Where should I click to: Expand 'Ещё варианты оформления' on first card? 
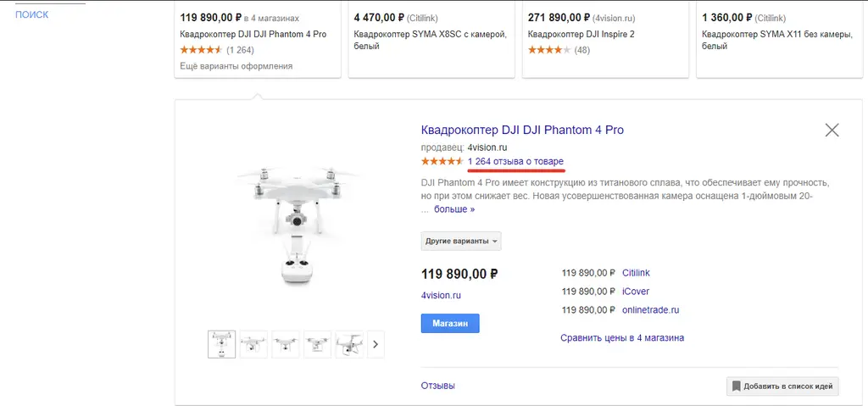[236, 66]
